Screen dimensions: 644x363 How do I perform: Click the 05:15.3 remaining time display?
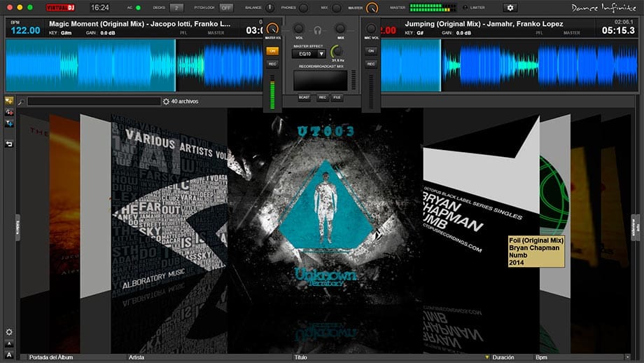[618, 30]
